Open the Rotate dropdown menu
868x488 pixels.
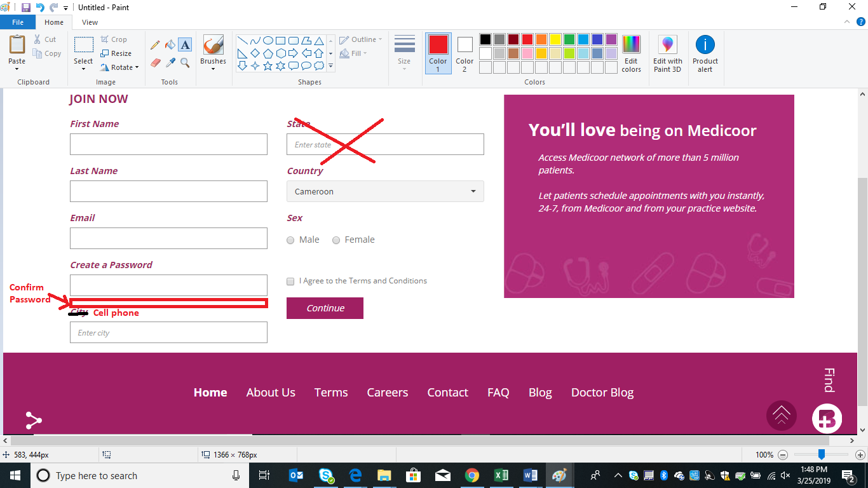pyautogui.click(x=119, y=67)
